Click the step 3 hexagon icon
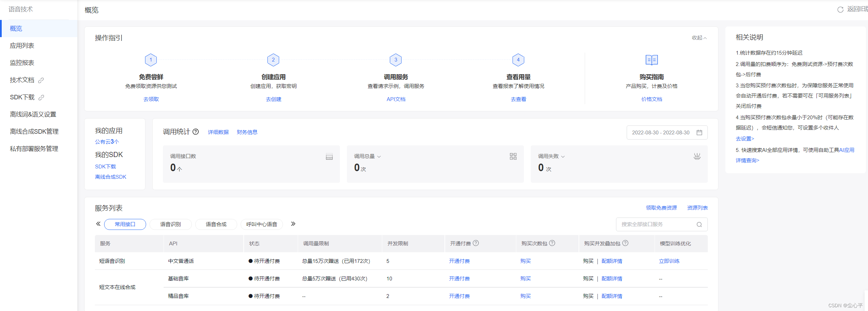 [396, 60]
